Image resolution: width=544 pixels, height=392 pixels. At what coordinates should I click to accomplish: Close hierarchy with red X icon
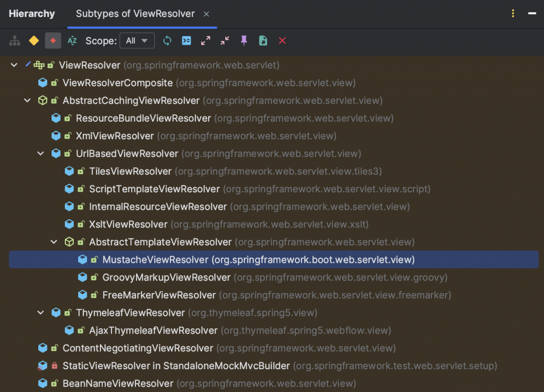point(283,40)
